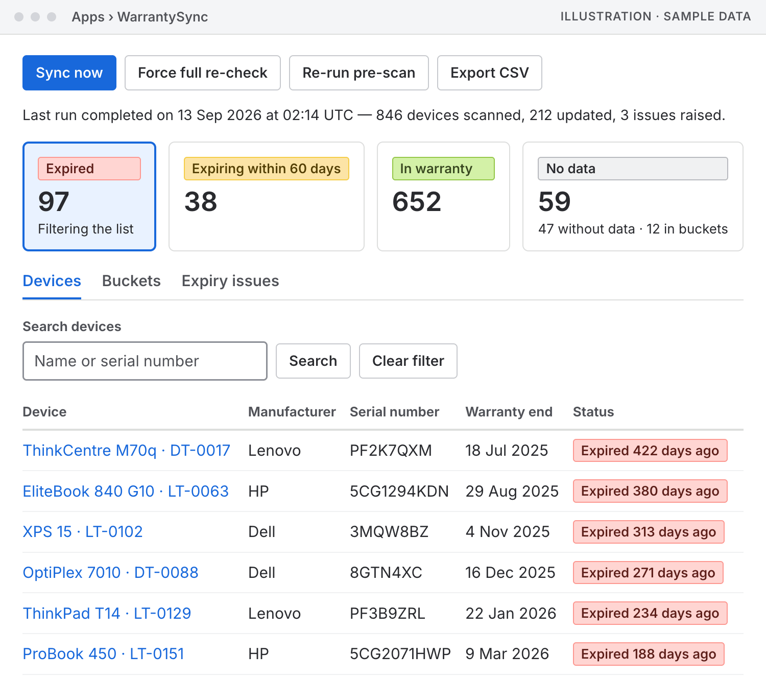This screenshot has height=700, width=766.
Task: Click the Sync now button
Action: [x=69, y=73]
